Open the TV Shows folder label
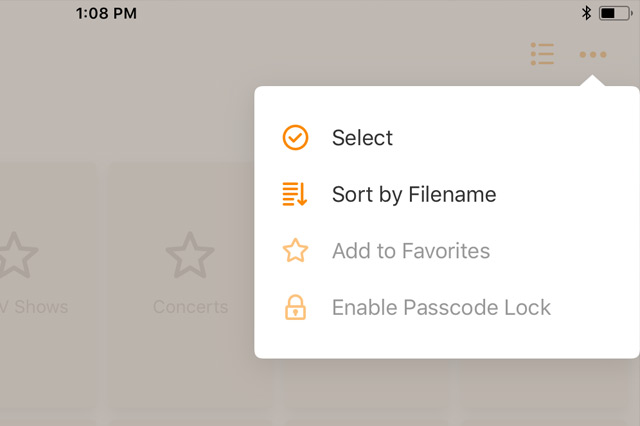Image resolution: width=640 pixels, height=426 pixels. [34, 307]
